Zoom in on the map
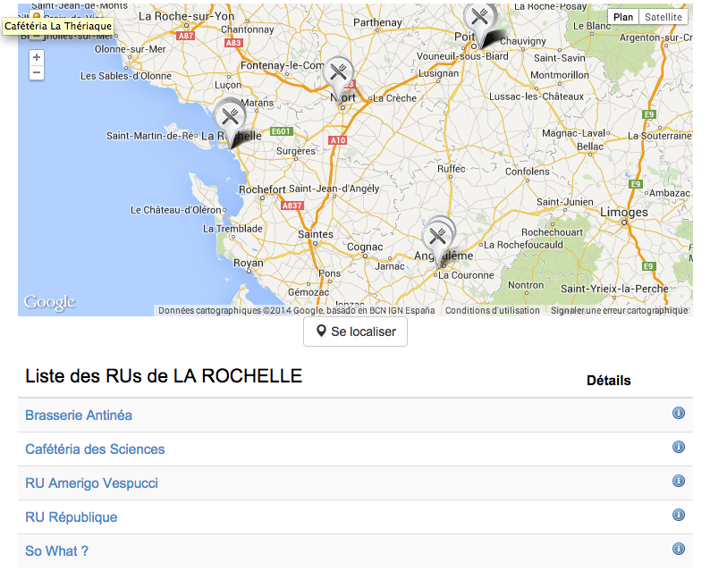Screen dimensions: 710x588 tap(37, 57)
